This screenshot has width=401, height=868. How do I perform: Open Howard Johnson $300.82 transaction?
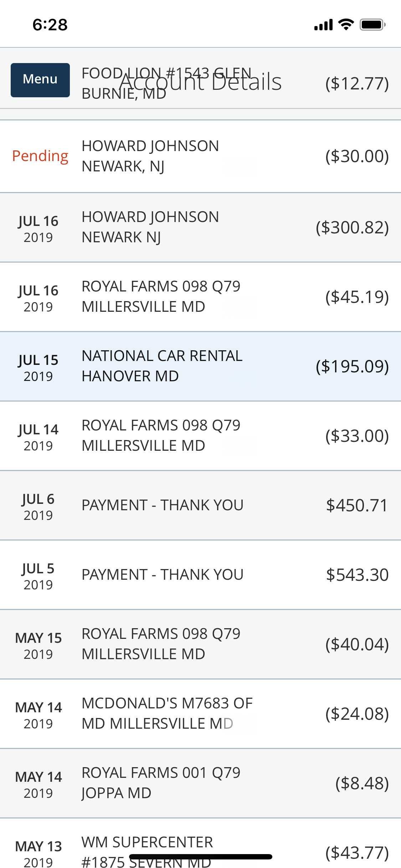click(200, 227)
